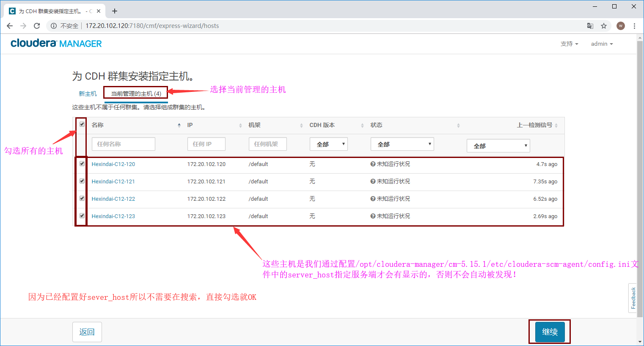The width and height of the screenshot is (644, 346).
Task: Uncheck host Hexindai-C12-122
Action: 82,198
